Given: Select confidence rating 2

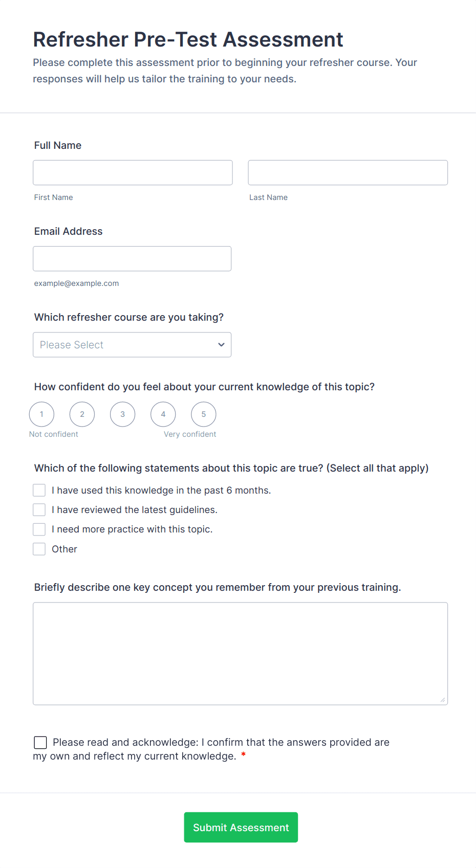Looking at the screenshot, I should pyautogui.click(x=82, y=414).
